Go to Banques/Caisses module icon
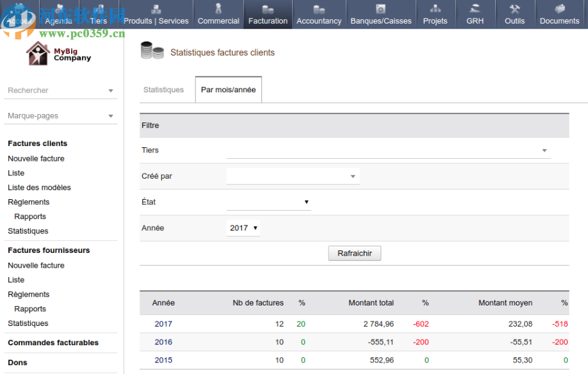 (x=380, y=10)
